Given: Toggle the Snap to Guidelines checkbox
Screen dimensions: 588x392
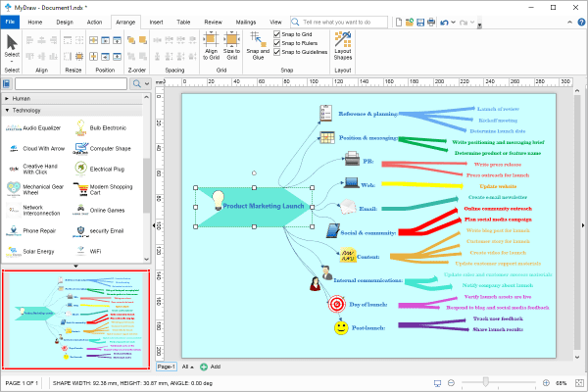Looking at the screenshot, I should tap(276, 52).
